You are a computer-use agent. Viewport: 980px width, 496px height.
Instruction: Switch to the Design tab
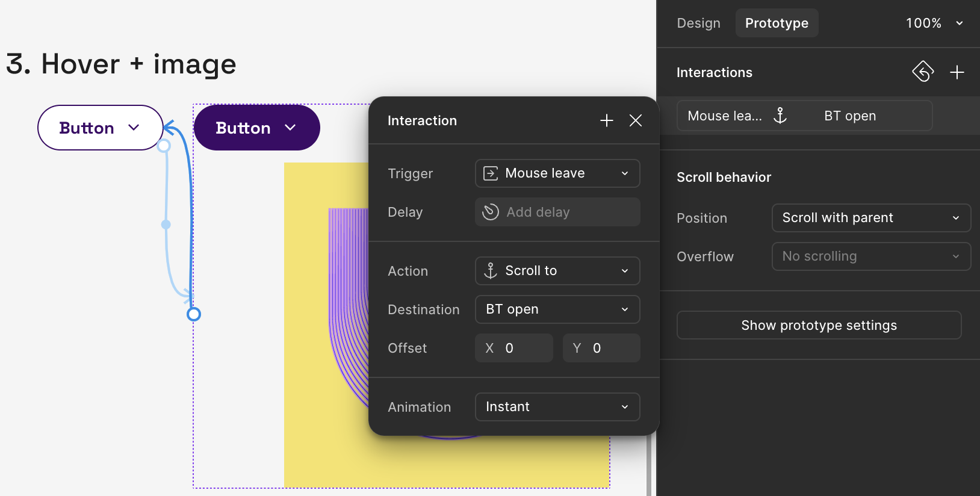pyautogui.click(x=698, y=23)
